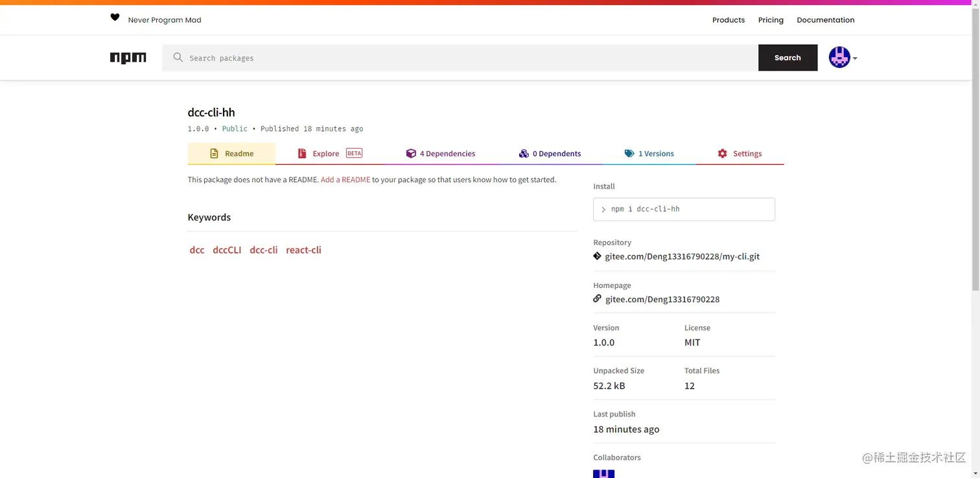Click the Versions tags icon
The height and width of the screenshot is (478, 980).
tap(629, 154)
